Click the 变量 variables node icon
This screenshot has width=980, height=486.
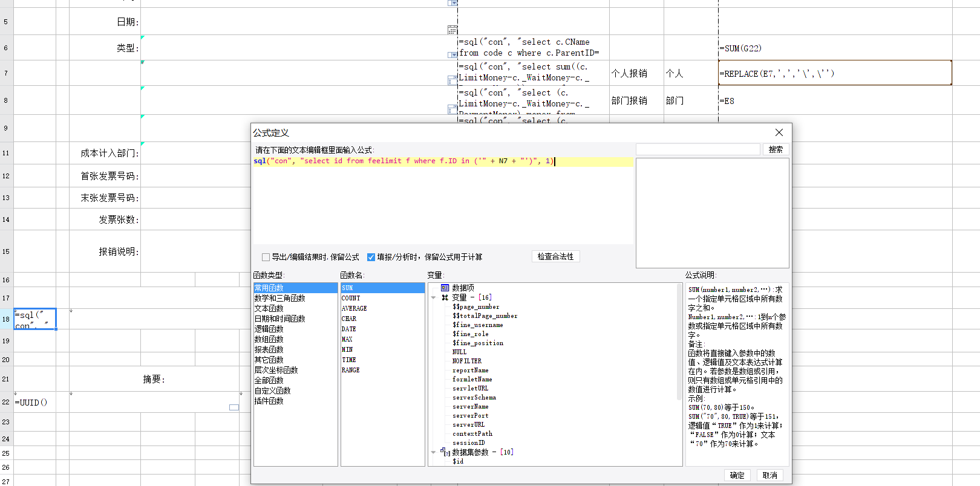[445, 297]
